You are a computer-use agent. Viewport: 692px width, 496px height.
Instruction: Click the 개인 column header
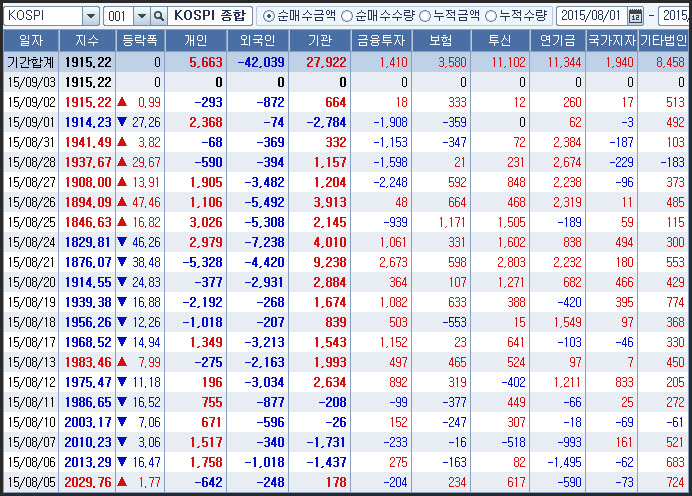pos(196,41)
